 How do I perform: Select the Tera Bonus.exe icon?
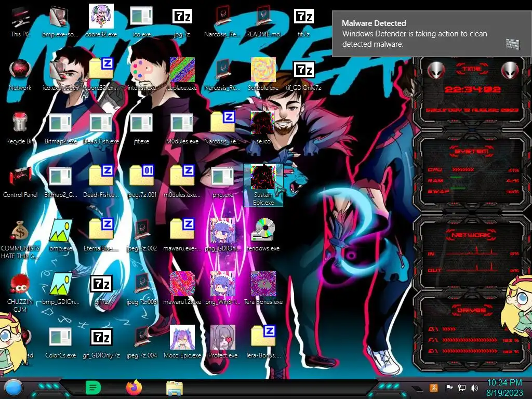point(263,288)
